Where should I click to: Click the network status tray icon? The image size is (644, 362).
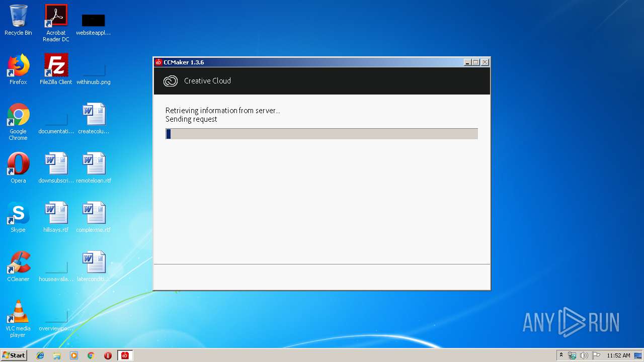point(572,355)
